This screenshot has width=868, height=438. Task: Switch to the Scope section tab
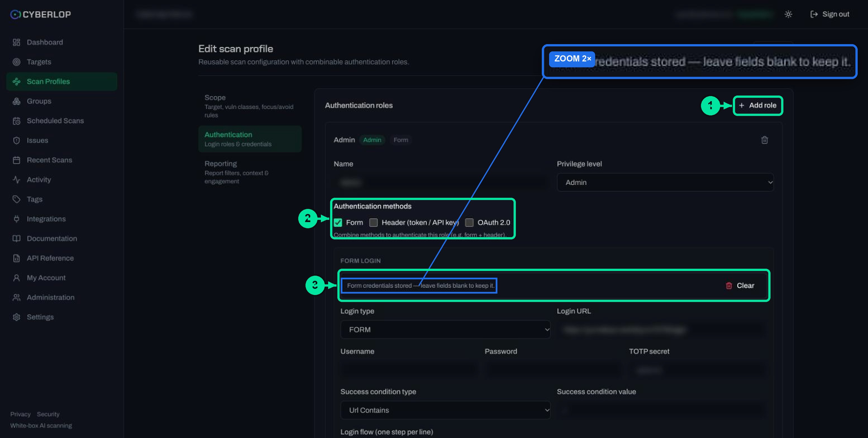point(250,106)
